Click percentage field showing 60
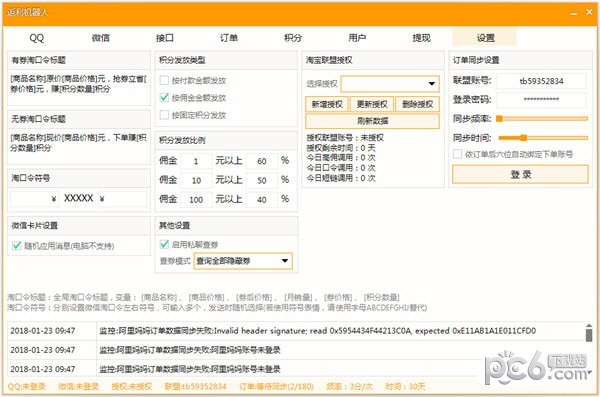Viewport: 600px width, 397px height. [262, 161]
